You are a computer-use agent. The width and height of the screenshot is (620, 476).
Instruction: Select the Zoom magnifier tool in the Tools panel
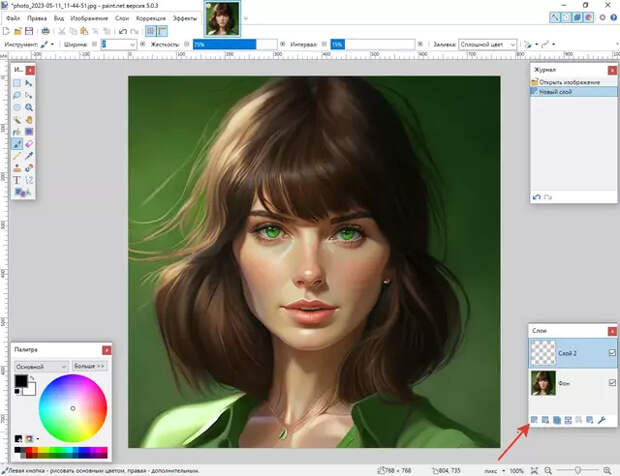[x=28, y=108]
